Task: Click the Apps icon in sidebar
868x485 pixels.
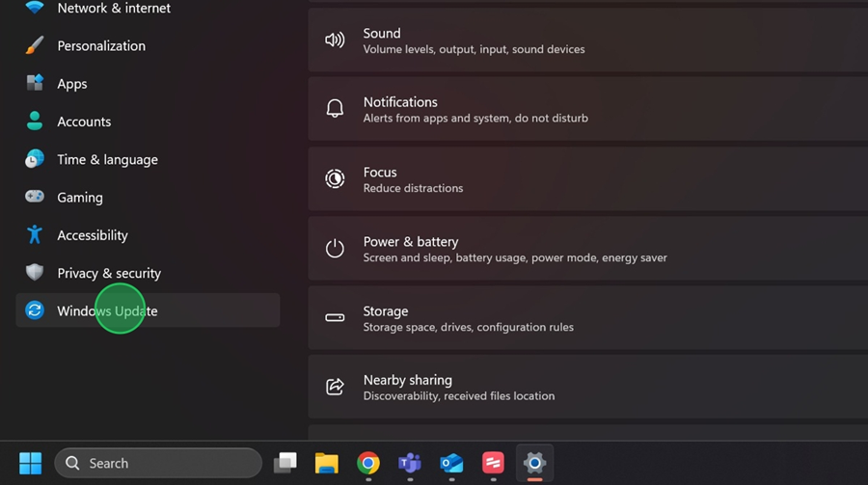Action: pyautogui.click(x=35, y=84)
